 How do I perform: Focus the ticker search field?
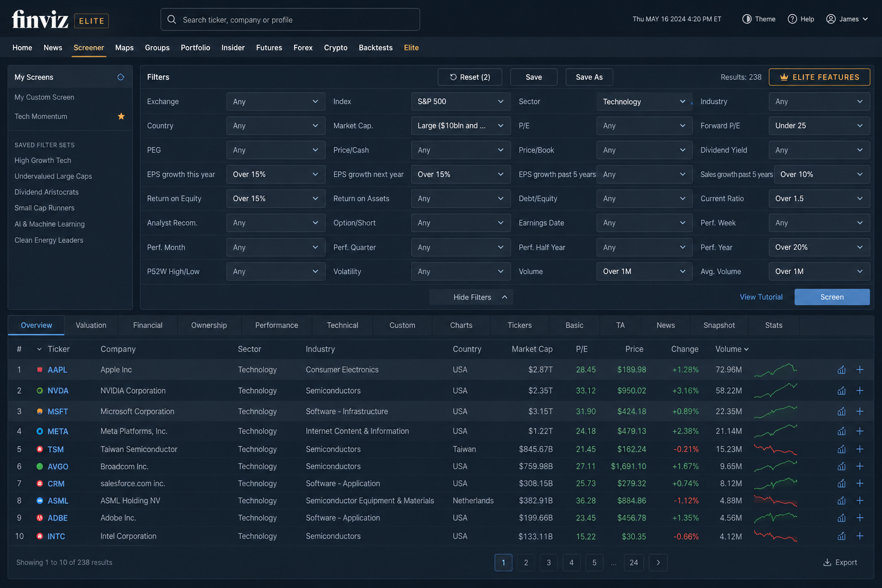pyautogui.click(x=290, y=20)
